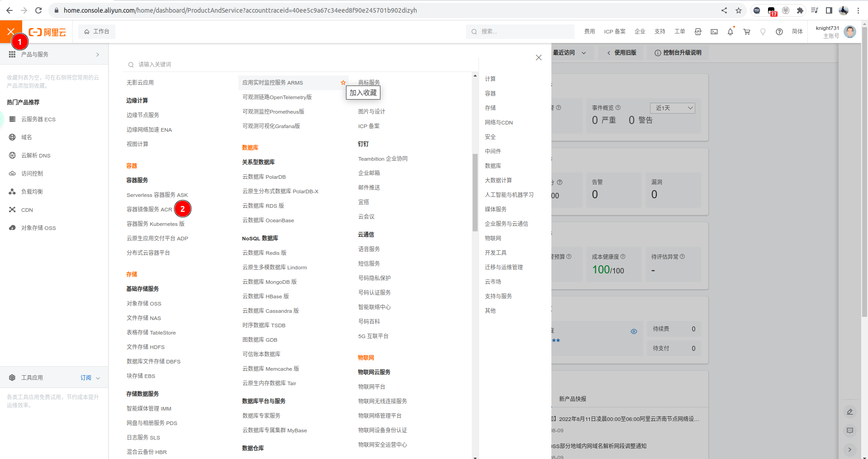Click the collapse arrow floating button
Viewport: 868px width, 459px height.
tap(850, 449)
